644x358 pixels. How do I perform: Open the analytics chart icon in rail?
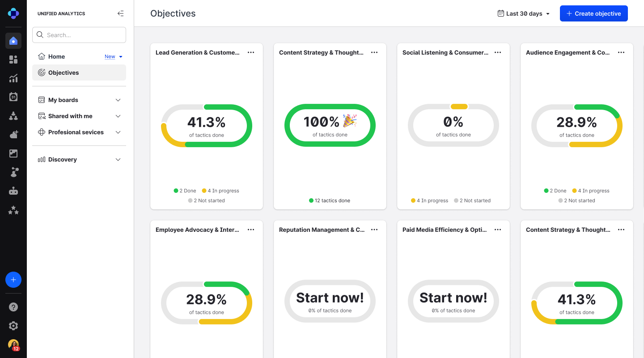(13, 78)
